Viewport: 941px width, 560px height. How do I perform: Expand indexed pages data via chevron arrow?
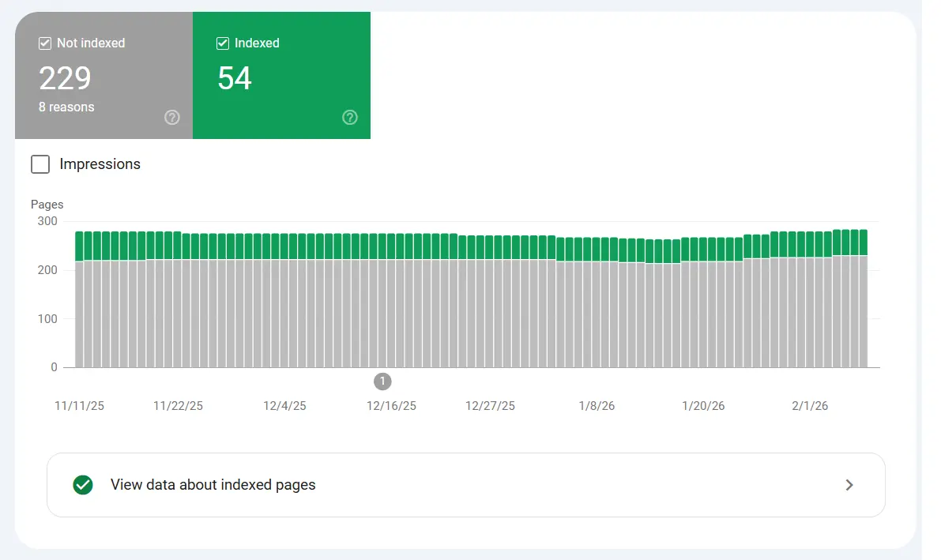(x=849, y=485)
